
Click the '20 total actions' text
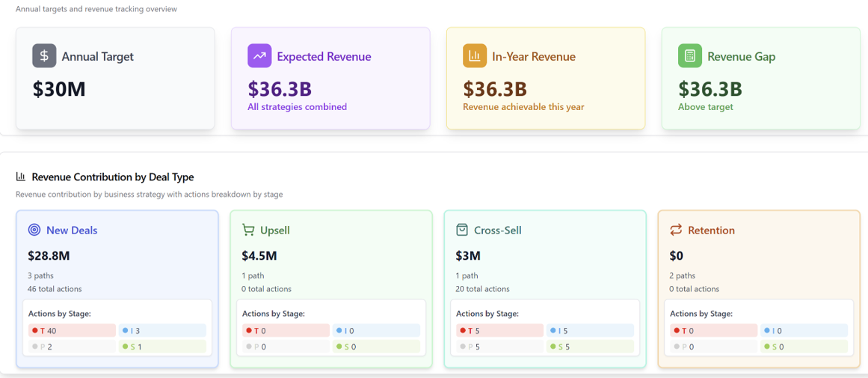[483, 289]
